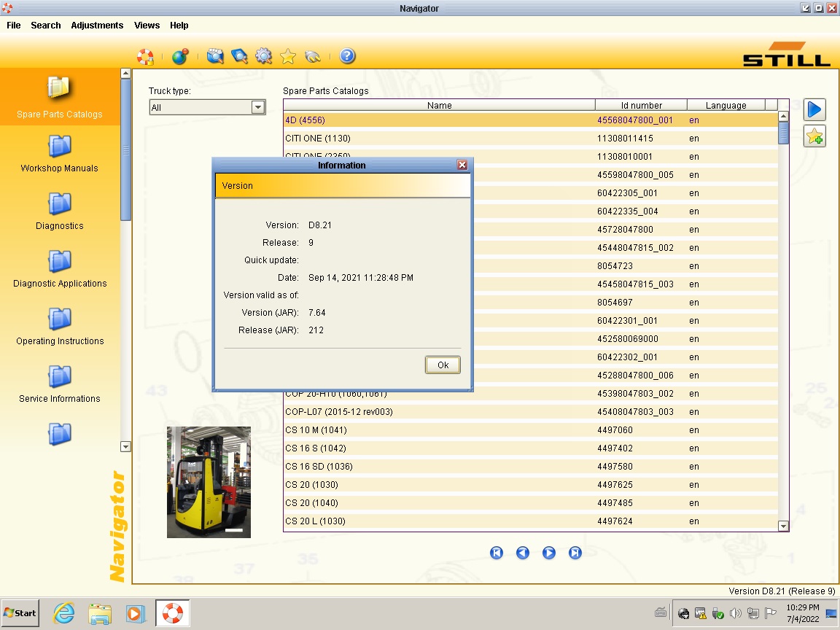The width and height of the screenshot is (840, 630).
Task: Select the CITI ONE (1130) catalog row
Action: [x=531, y=139]
